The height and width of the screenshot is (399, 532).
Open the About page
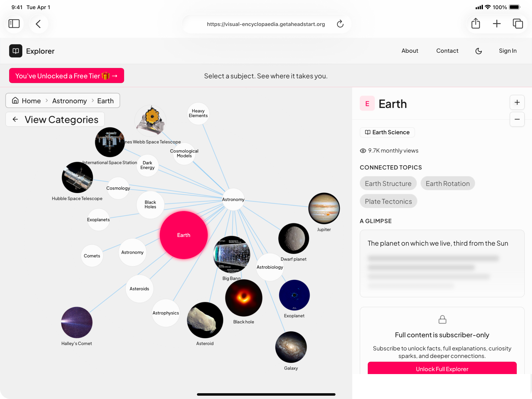click(410, 51)
